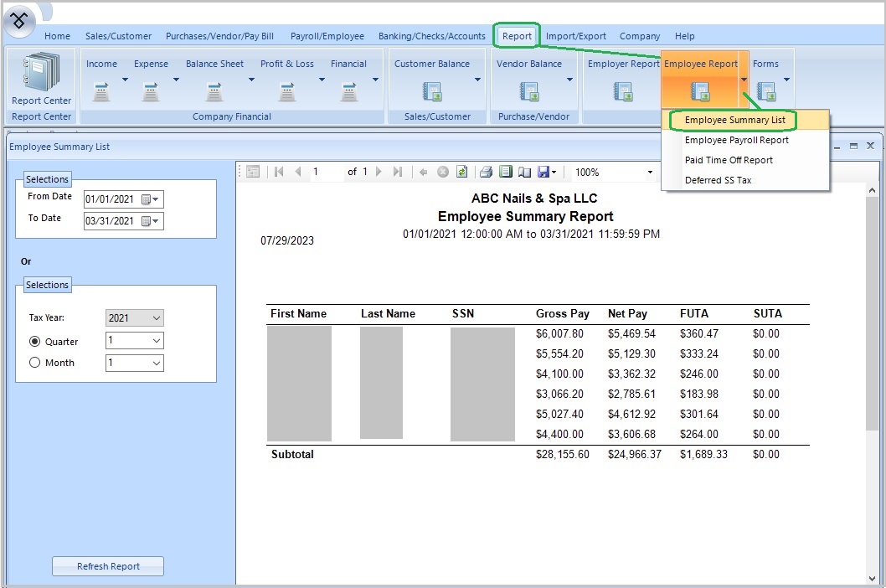The height and width of the screenshot is (588, 886).
Task: Open the From Date calendar dropdown
Action: click(156, 199)
